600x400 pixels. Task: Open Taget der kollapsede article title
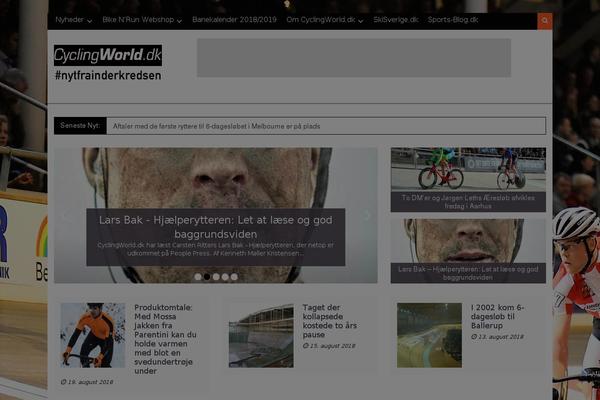pyautogui.click(x=330, y=321)
